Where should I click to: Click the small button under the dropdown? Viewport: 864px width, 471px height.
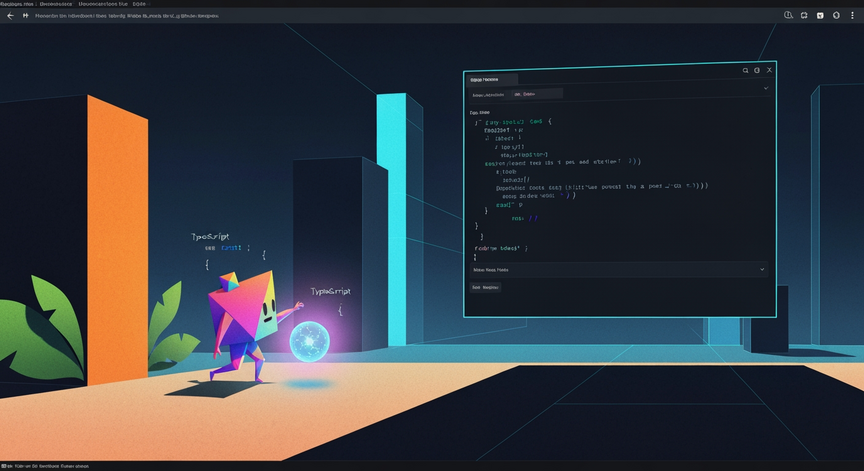[485, 287]
